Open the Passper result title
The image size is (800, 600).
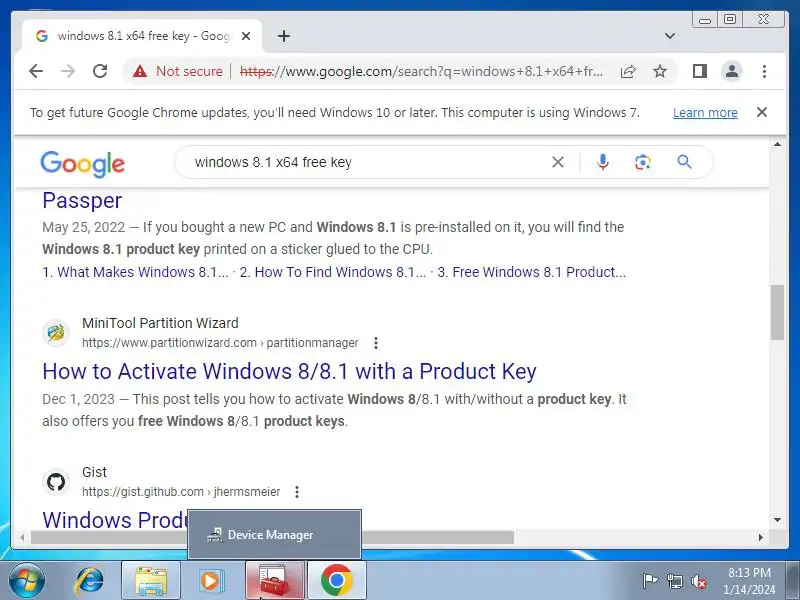pyautogui.click(x=82, y=201)
